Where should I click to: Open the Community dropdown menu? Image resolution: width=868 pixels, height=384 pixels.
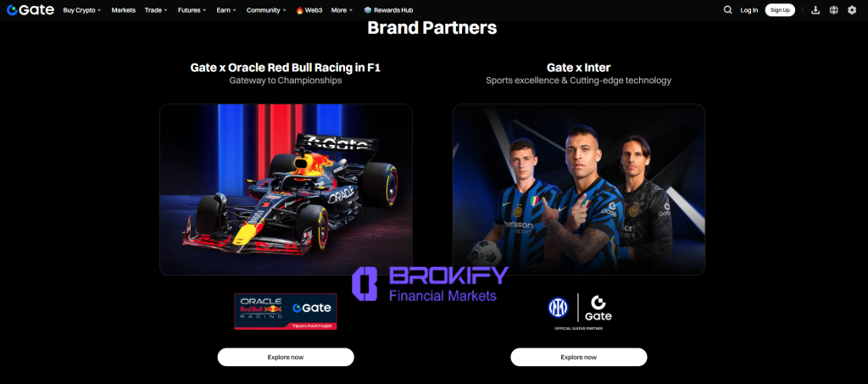coord(266,10)
